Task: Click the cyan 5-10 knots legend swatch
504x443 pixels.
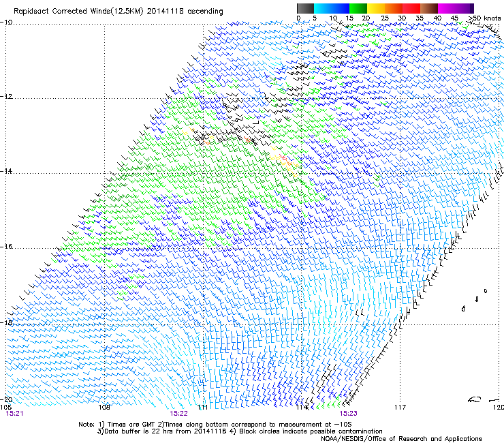Action: pyautogui.click(x=323, y=8)
